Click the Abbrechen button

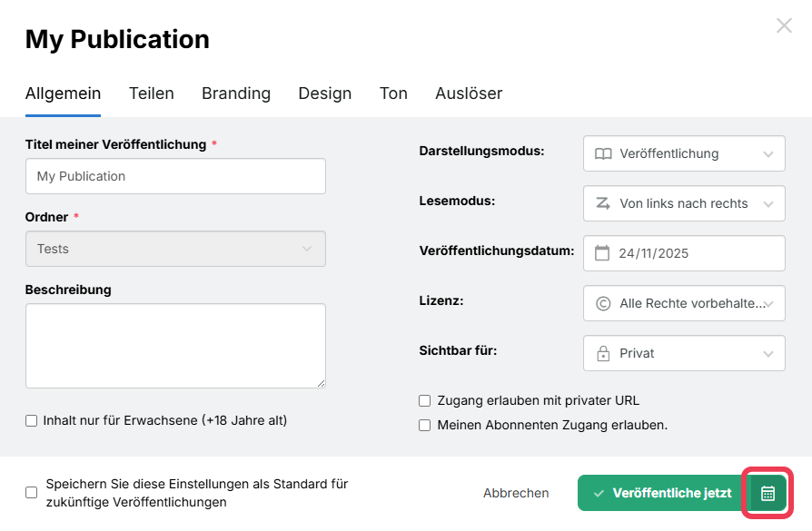click(x=516, y=493)
